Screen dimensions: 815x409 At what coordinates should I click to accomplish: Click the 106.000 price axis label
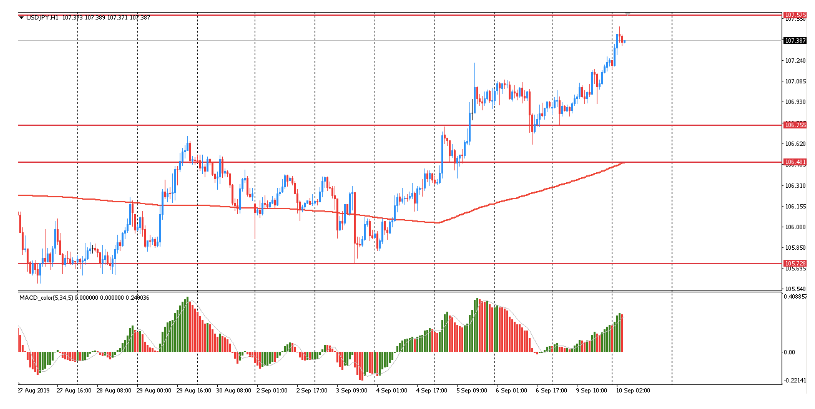[795, 227]
